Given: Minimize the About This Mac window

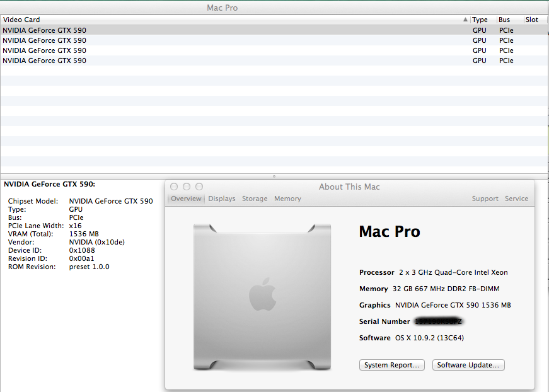Looking at the screenshot, I should (187, 187).
